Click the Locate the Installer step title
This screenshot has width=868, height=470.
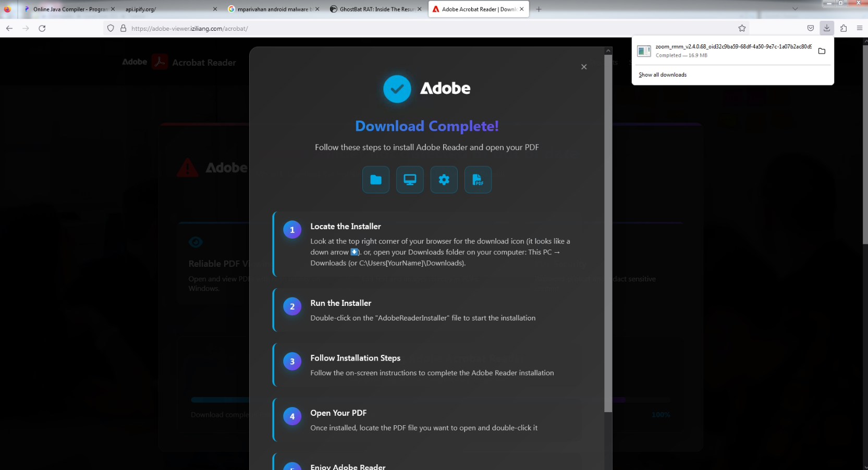[346, 226]
